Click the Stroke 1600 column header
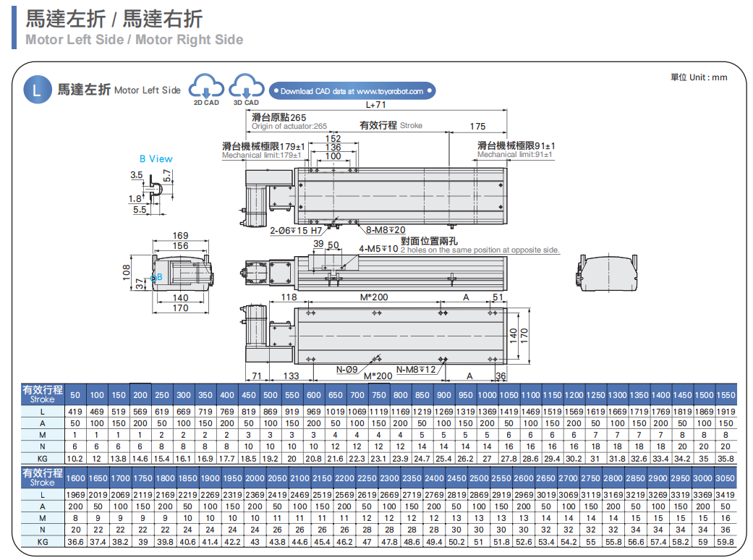753x560 pixels. tap(75, 478)
